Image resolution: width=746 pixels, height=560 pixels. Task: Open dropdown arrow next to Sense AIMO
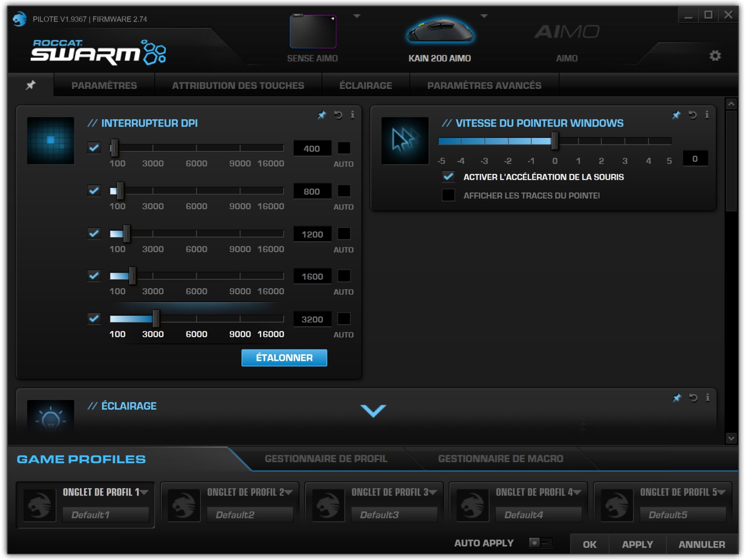click(x=357, y=16)
